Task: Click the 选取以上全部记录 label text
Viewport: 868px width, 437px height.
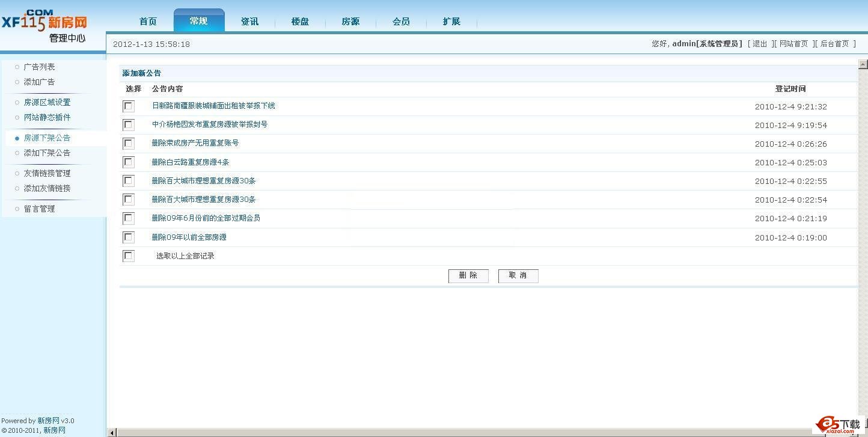Action: (185, 256)
